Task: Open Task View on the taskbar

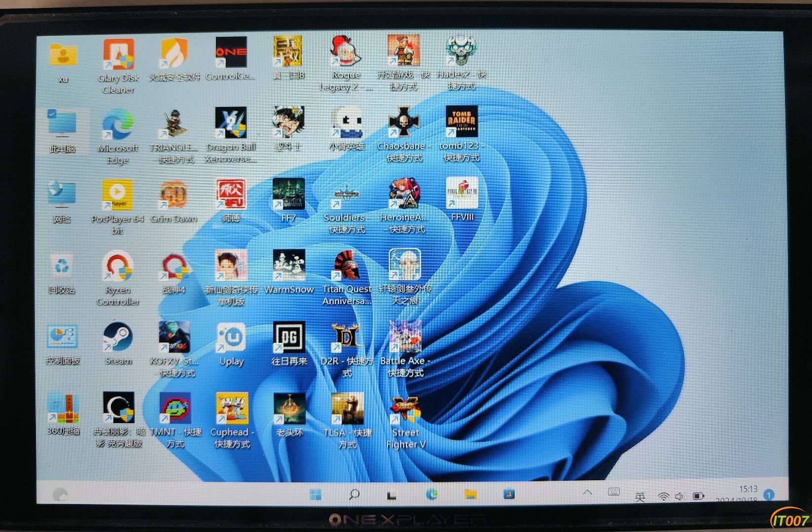Action: point(391,495)
